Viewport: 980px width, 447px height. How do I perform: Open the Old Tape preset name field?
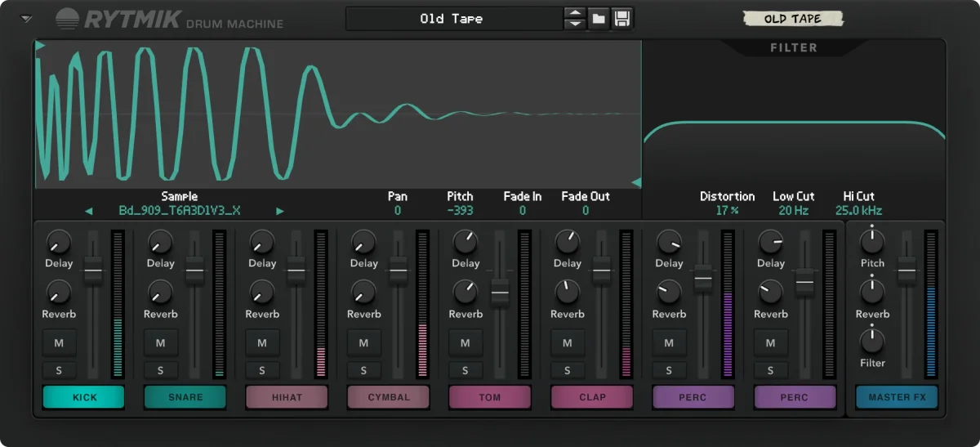(454, 18)
